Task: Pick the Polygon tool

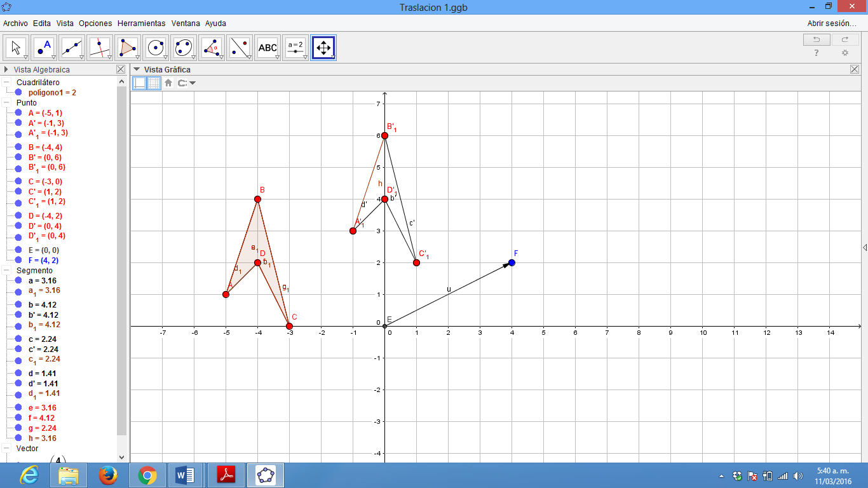Action: [128, 48]
